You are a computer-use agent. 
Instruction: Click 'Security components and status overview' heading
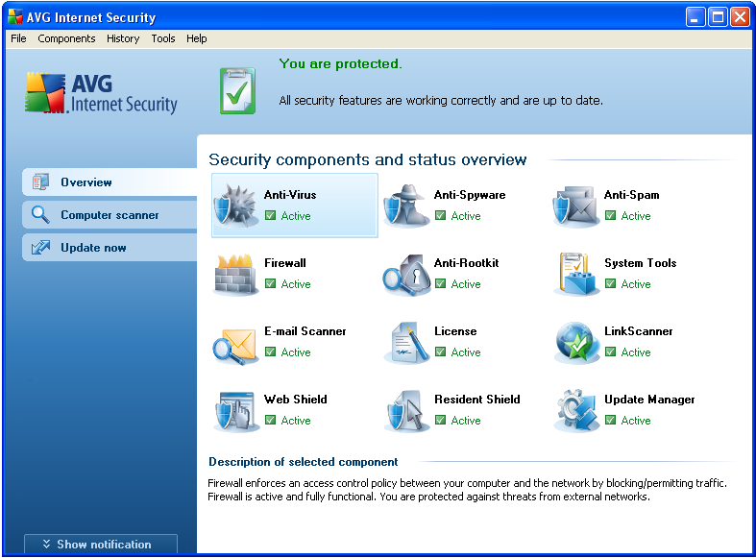367,159
